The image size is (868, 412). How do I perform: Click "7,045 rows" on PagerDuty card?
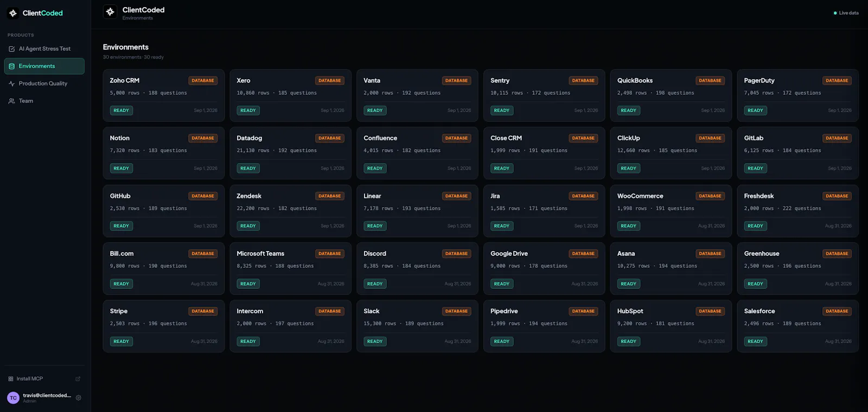tap(759, 93)
